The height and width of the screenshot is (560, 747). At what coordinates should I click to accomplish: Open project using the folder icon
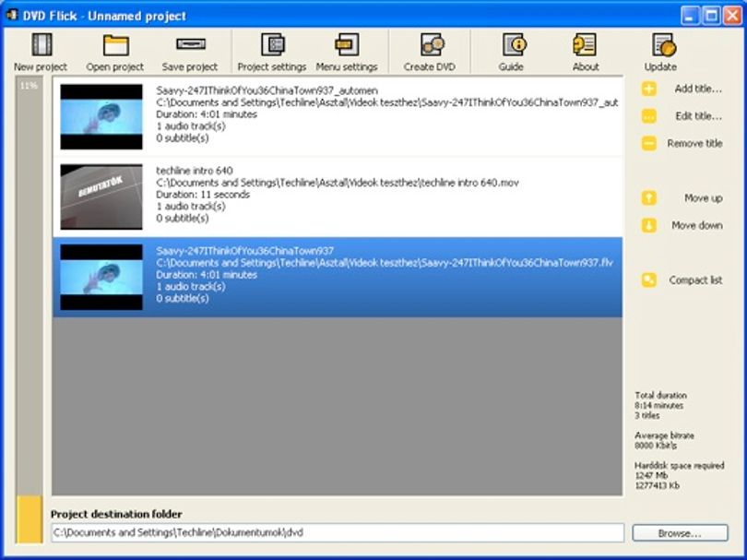point(116,45)
